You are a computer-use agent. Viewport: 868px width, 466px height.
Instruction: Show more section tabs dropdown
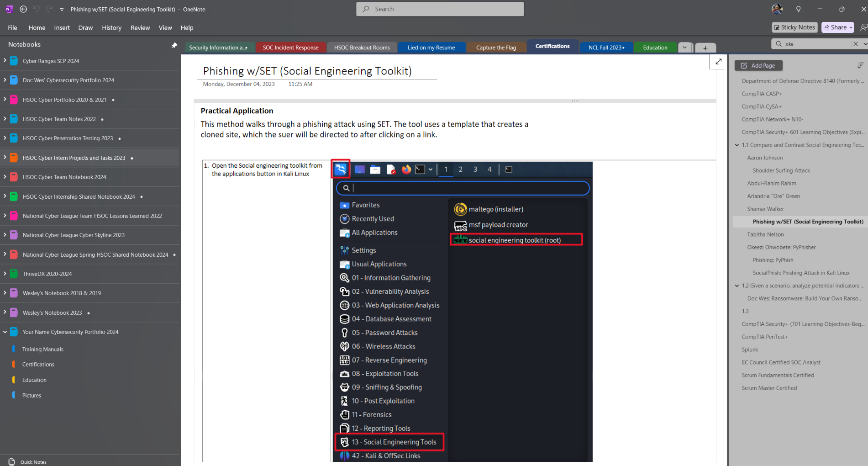684,48
